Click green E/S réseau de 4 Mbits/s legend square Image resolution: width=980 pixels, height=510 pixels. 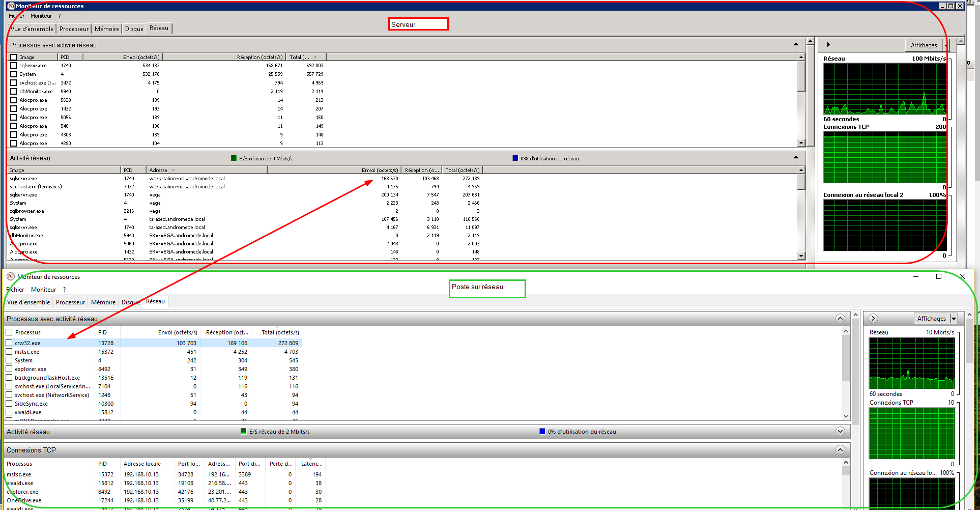point(234,158)
